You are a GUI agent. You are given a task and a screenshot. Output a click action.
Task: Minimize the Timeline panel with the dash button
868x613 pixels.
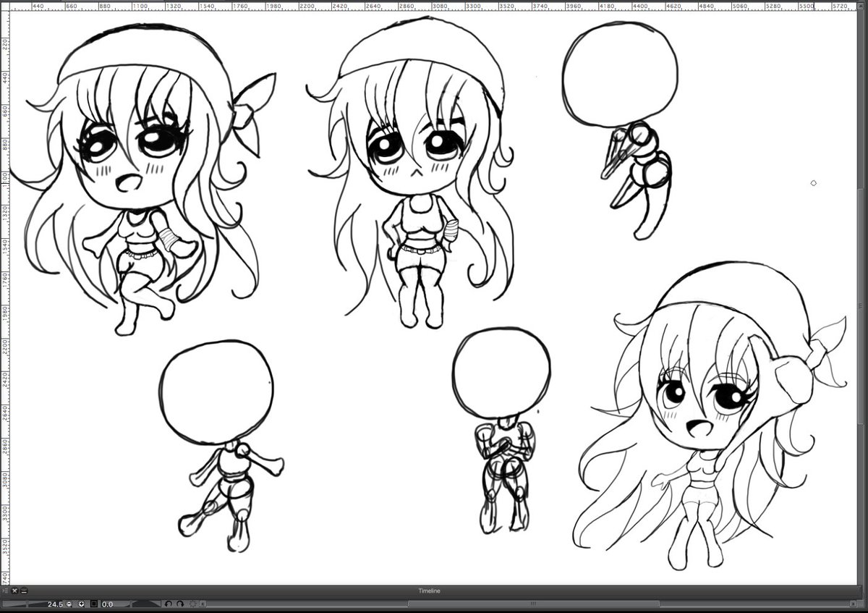click(24, 591)
